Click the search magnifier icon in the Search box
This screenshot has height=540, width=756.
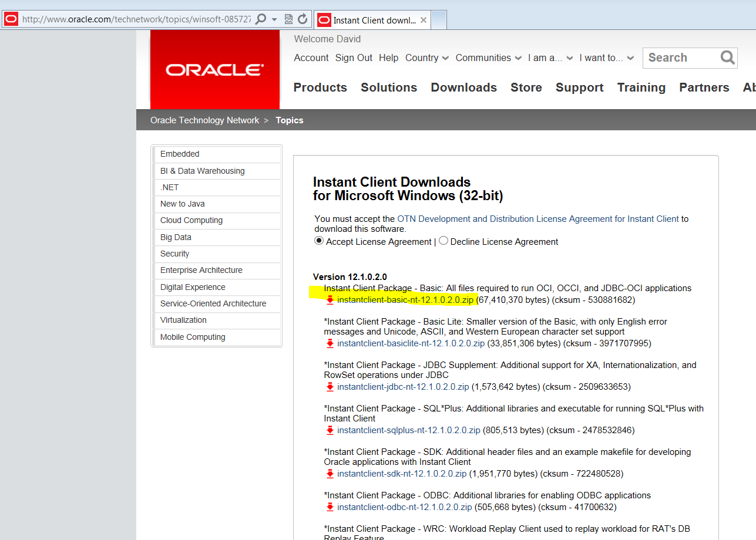[x=727, y=58]
